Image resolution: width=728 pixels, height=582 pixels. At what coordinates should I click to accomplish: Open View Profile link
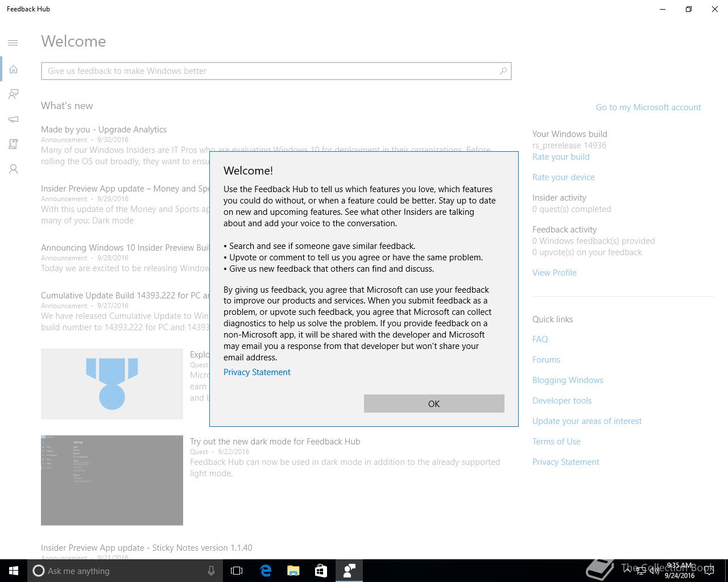pos(555,273)
